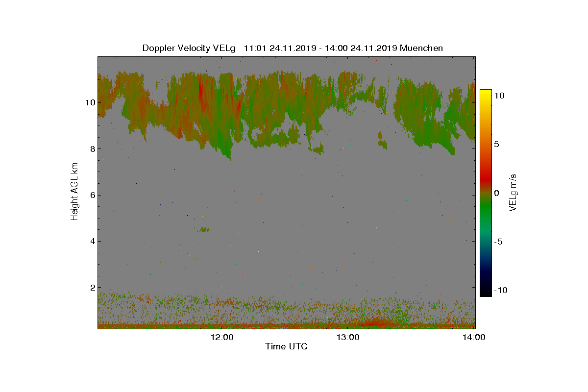The height and width of the screenshot is (392, 588).
Task: Click the '13:00' time axis label
Action: pyautogui.click(x=348, y=337)
